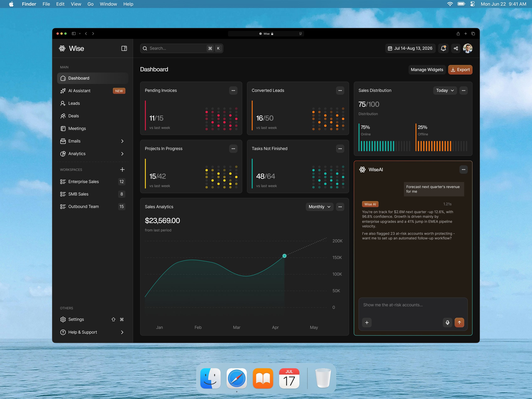The height and width of the screenshot is (399, 532).
Task: Open the Jul 14-Aug 13, 2026 date picker
Action: 410,48
